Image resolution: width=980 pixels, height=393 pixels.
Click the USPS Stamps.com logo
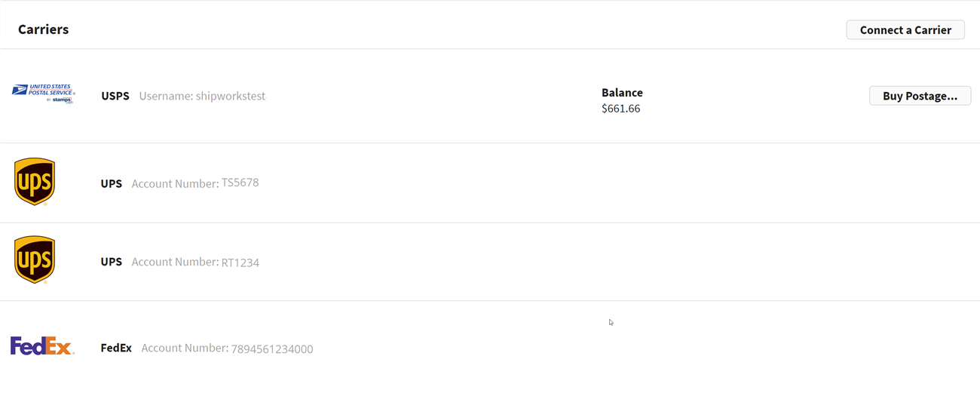[x=43, y=94]
